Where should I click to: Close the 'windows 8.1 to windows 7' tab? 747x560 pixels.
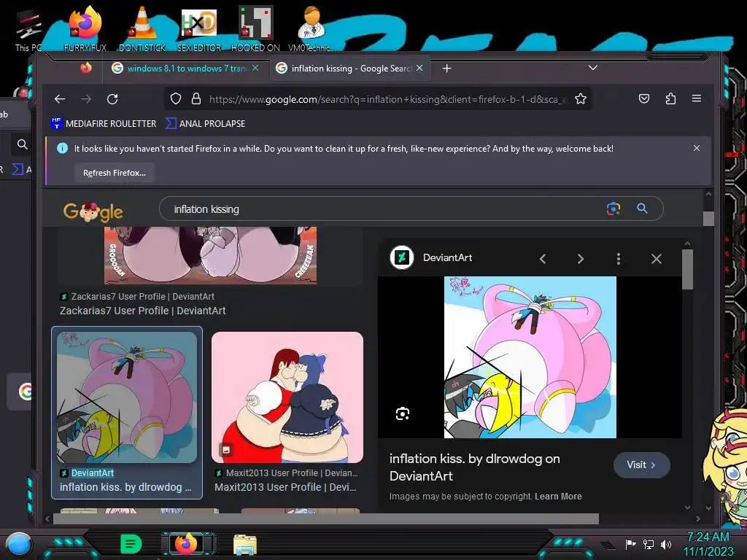pyautogui.click(x=255, y=68)
